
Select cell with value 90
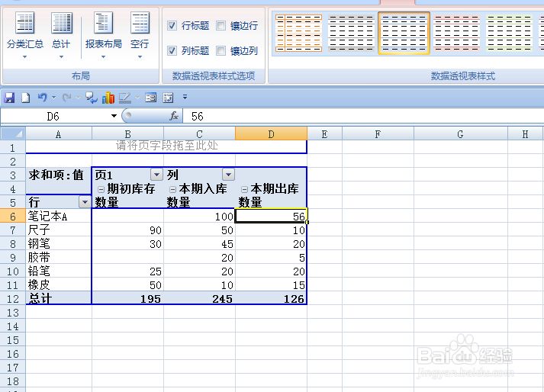pyautogui.click(x=127, y=230)
